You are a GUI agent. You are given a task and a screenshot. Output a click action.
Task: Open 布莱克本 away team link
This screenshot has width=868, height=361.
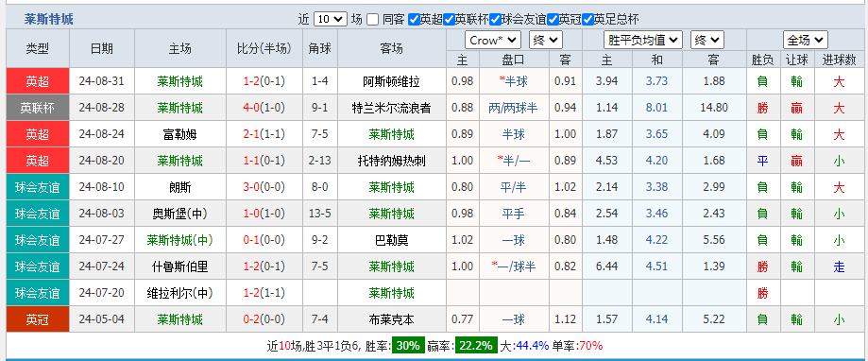(x=391, y=320)
